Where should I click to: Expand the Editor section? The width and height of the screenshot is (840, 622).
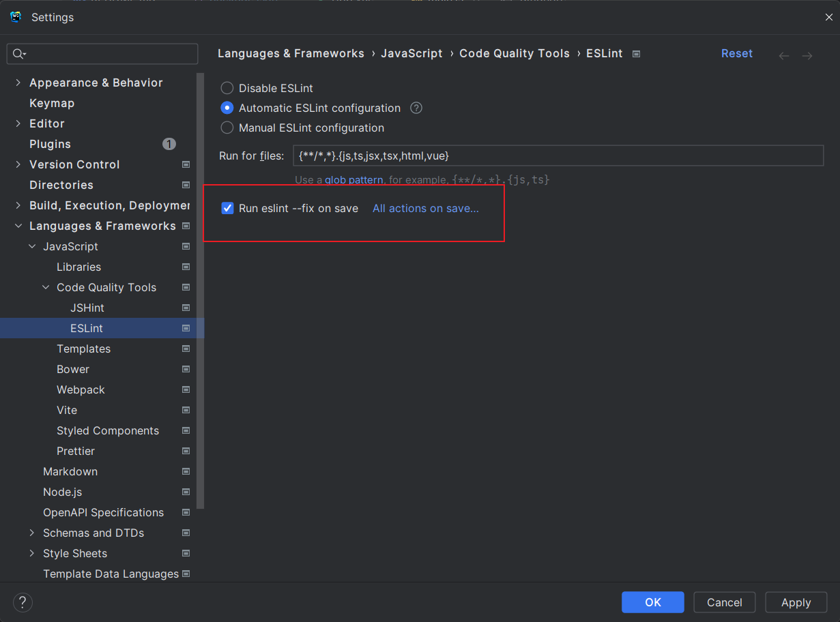click(x=18, y=123)
